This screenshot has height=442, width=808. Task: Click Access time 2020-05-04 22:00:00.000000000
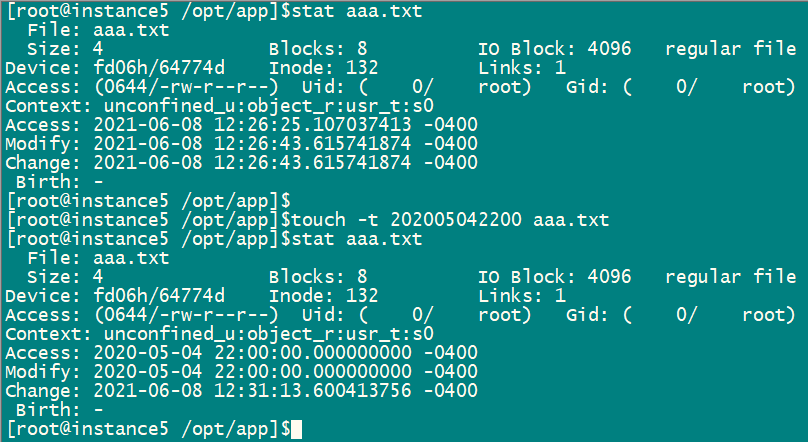pos(252,353)
